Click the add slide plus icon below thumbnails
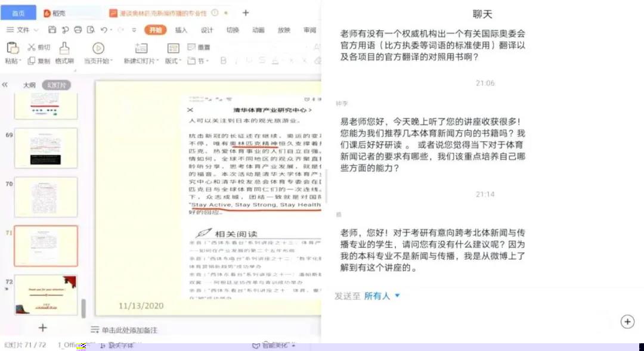Image resolution: width=644 pixels, height=351 pixels. [x=42, y=328]
